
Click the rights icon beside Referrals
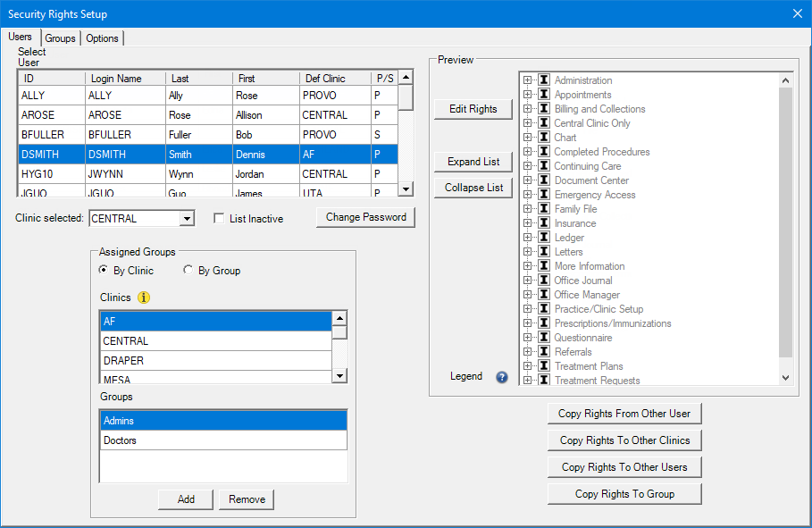544,352
